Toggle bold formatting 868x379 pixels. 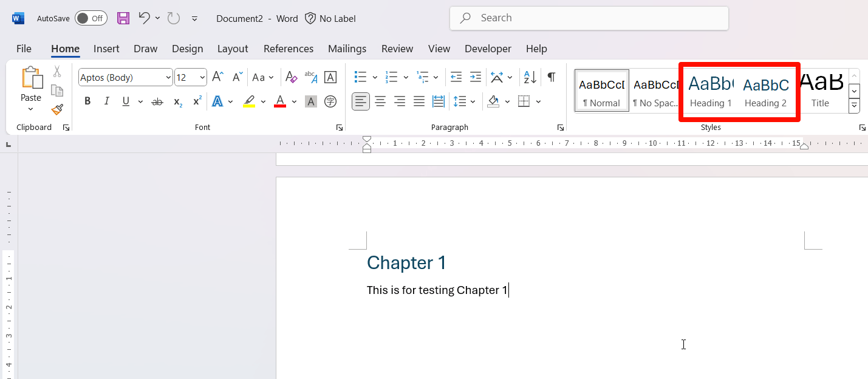tap(87, 101)
